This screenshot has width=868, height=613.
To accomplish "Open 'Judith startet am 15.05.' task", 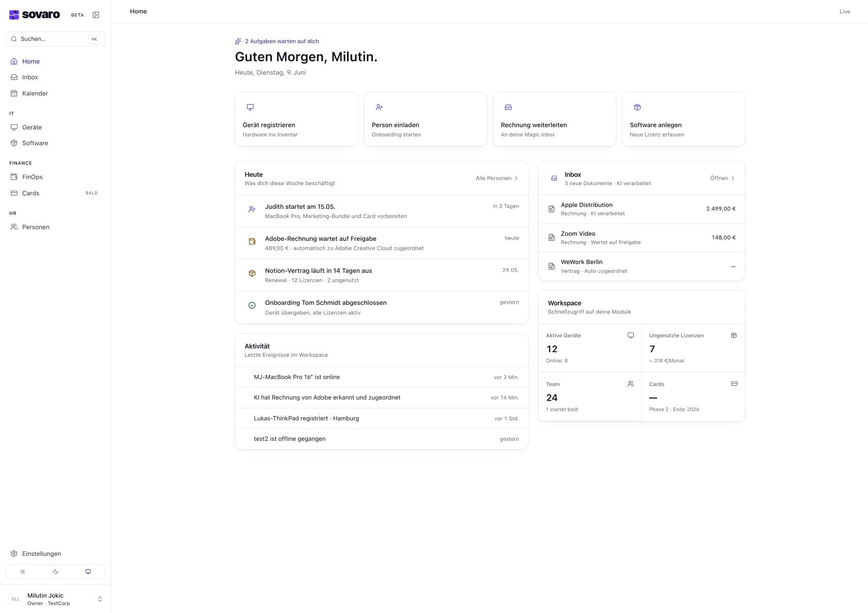I will tap(382, 211).
